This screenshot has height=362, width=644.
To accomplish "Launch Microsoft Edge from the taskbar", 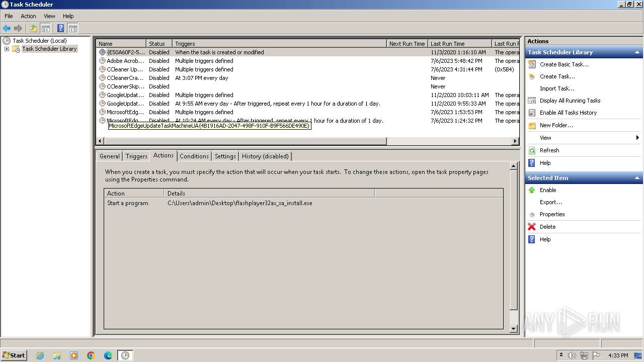I will point(108,355).
